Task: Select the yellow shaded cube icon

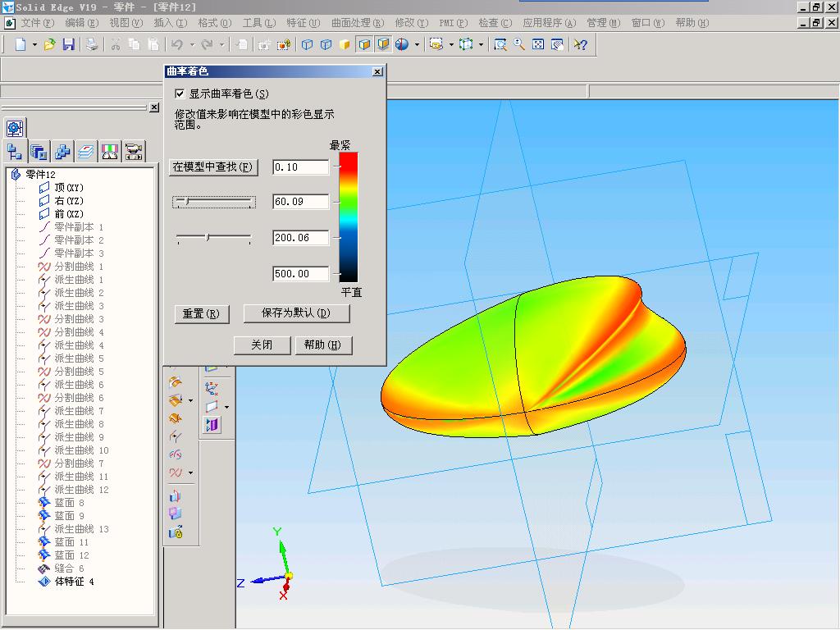Action: (345, 44)
